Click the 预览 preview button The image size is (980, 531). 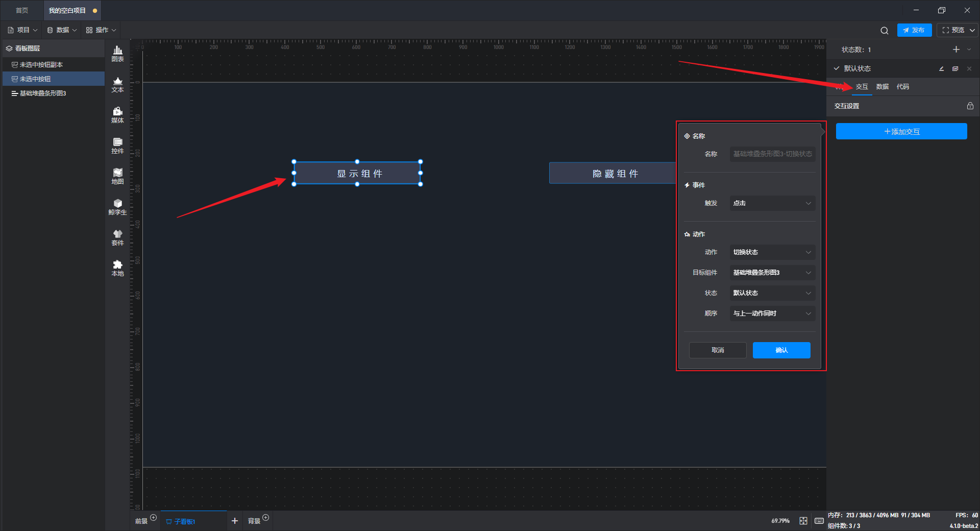tap(953, 30)
